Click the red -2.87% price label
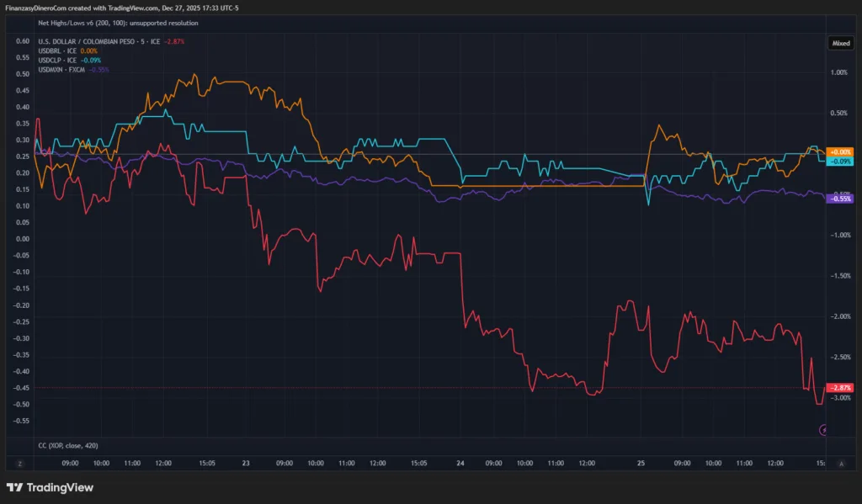 [840, 388]
